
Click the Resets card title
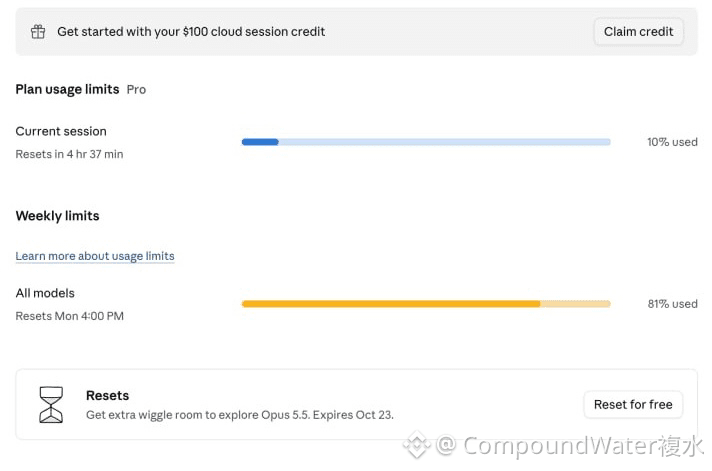click(108, 396)
